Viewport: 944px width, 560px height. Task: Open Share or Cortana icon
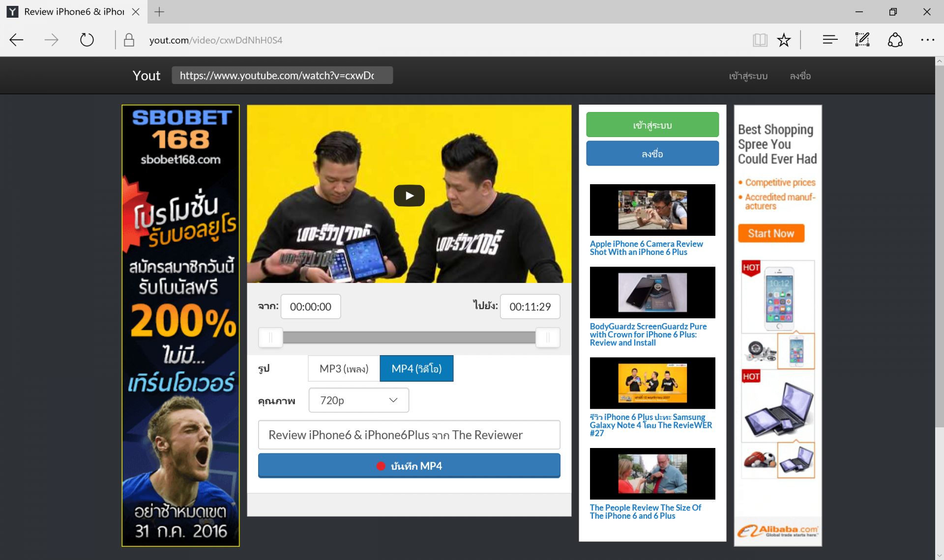tap(895, 40)
